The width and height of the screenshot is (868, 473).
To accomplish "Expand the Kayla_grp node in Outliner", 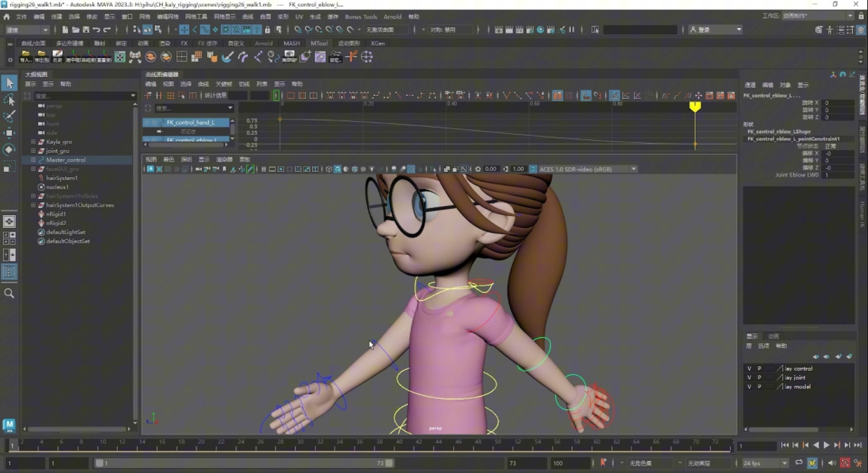I will click(x=33, y=142).
